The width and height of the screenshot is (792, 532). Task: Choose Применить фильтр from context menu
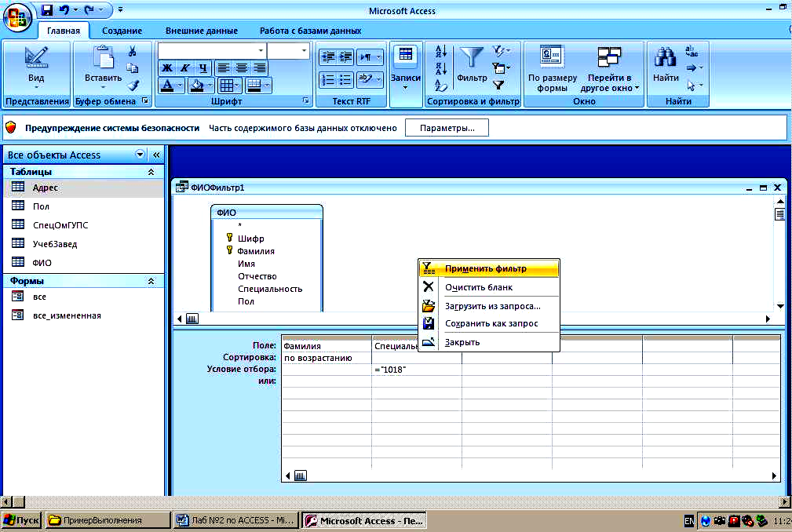point(489,268)
